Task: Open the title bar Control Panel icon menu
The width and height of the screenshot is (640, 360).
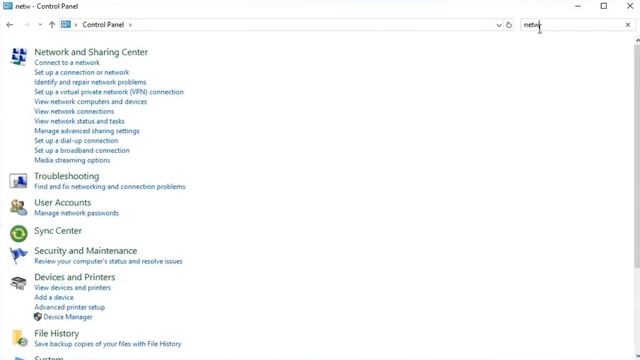Action: coord(7,6)
